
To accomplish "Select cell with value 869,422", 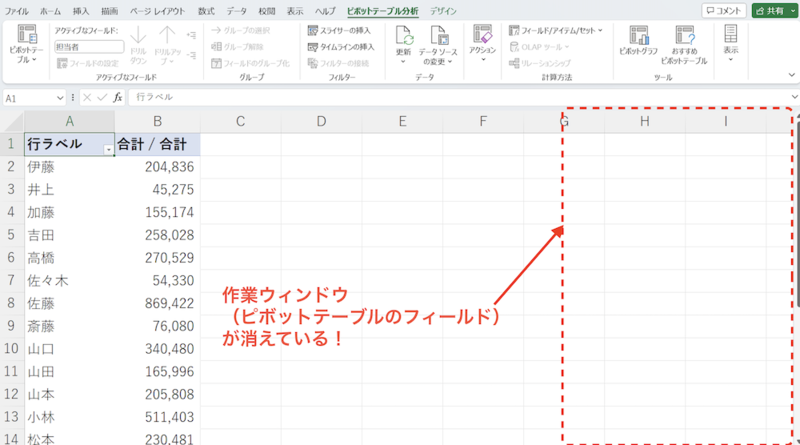I will tap(157, 303).
